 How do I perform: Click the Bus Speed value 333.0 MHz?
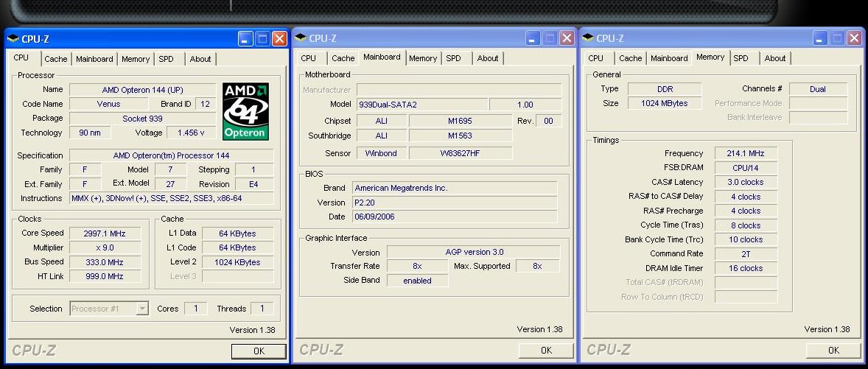tap(105, 262)
